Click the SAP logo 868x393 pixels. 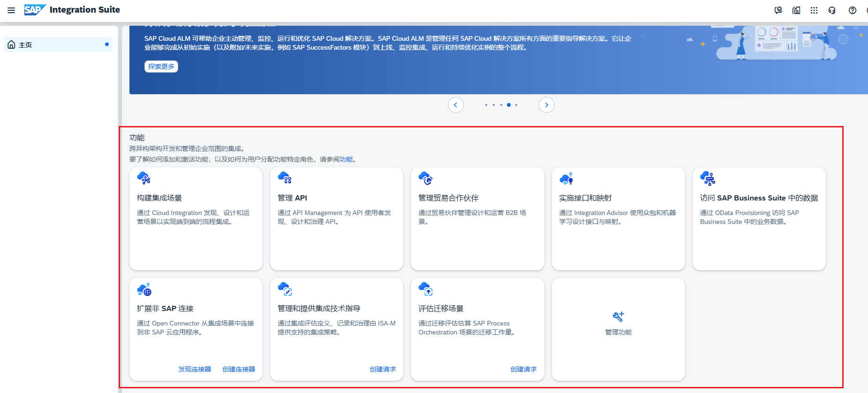pos(35,10)
